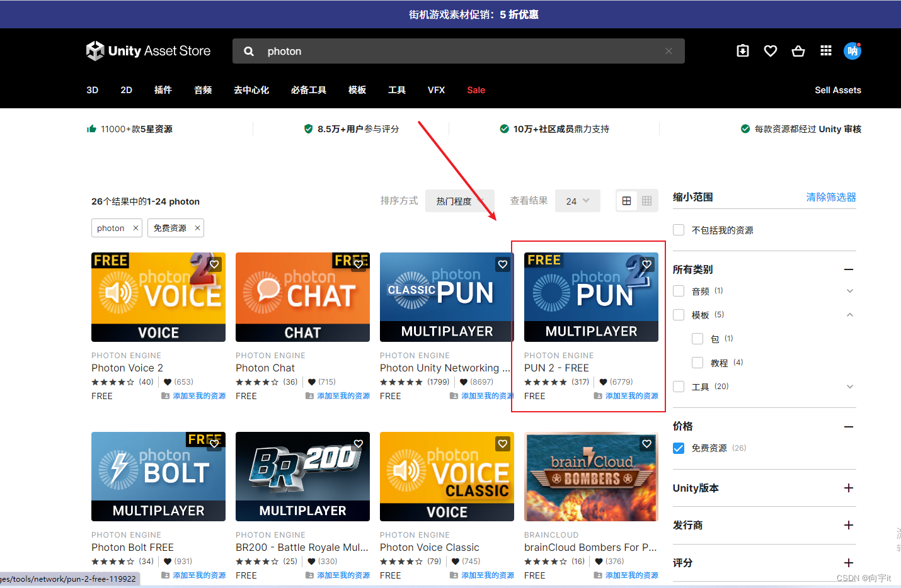Favorite the Photon Bolt FREE asset
The height and width of the screenshot is (588, 901).
(214, 444)
